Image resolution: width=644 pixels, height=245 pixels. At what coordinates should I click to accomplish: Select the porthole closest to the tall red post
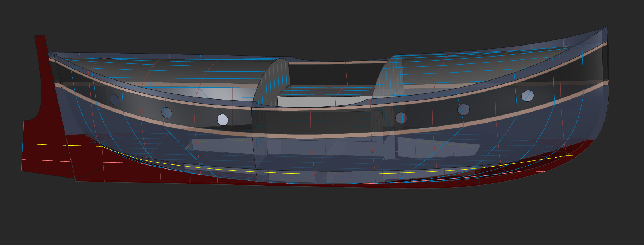(x=115, y=100)
